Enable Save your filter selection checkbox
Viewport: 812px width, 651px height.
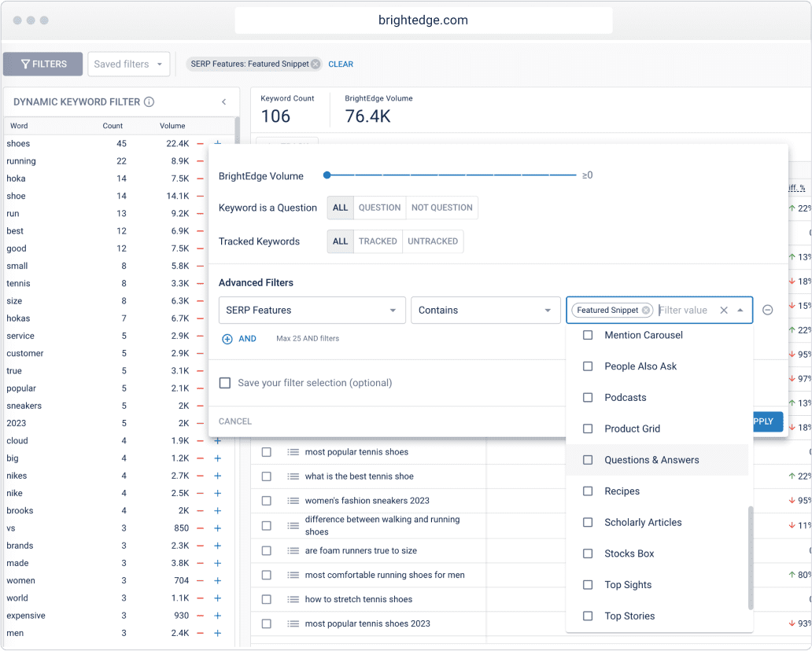(225, 383)
